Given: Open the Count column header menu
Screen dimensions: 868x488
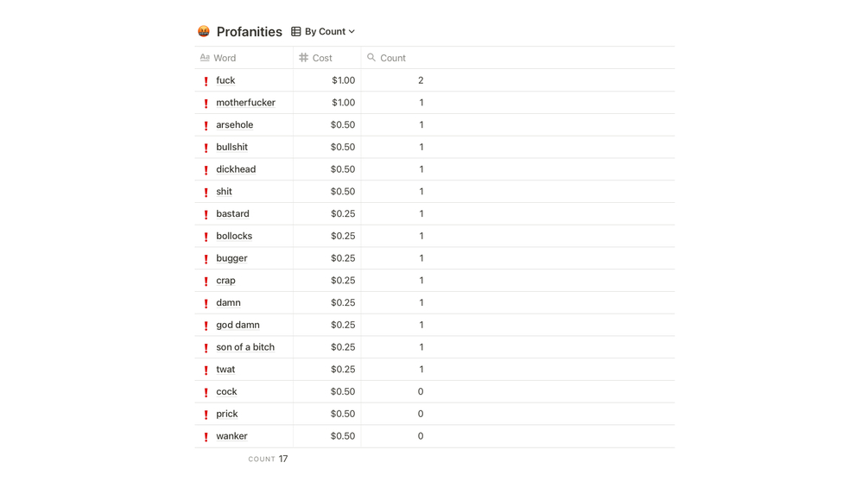Looking at the screenshot, I should (393, 58).
